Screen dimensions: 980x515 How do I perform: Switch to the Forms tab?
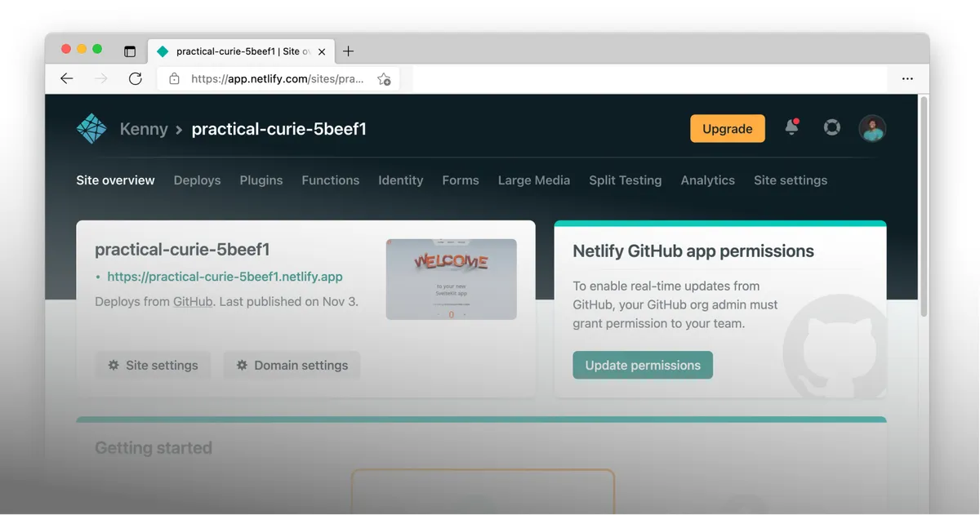(460, 180)
